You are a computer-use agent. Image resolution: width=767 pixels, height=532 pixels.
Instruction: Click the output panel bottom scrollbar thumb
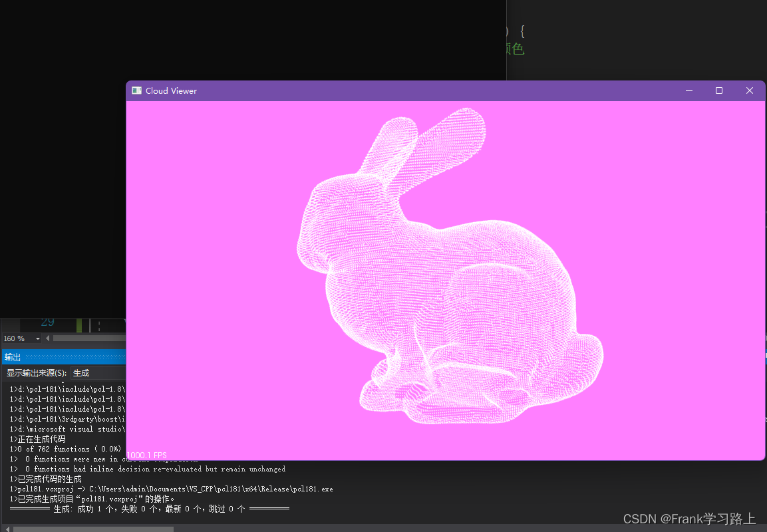coord(93,529)
